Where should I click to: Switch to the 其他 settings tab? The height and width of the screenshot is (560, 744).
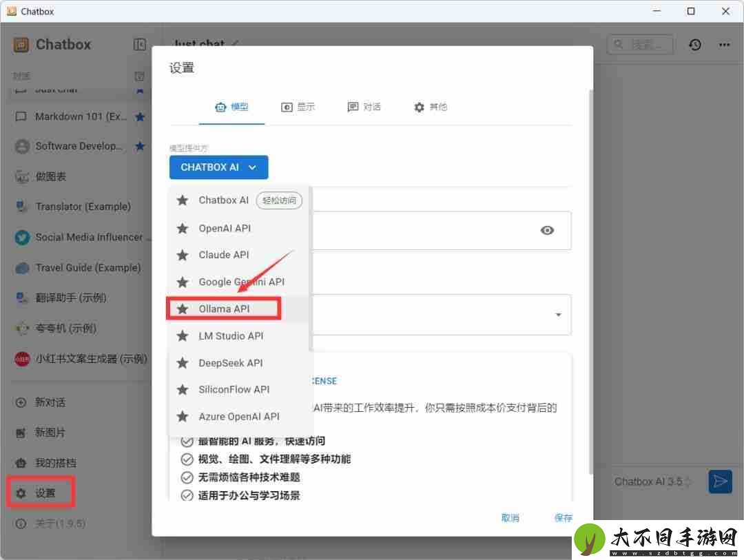click(431, 107)
